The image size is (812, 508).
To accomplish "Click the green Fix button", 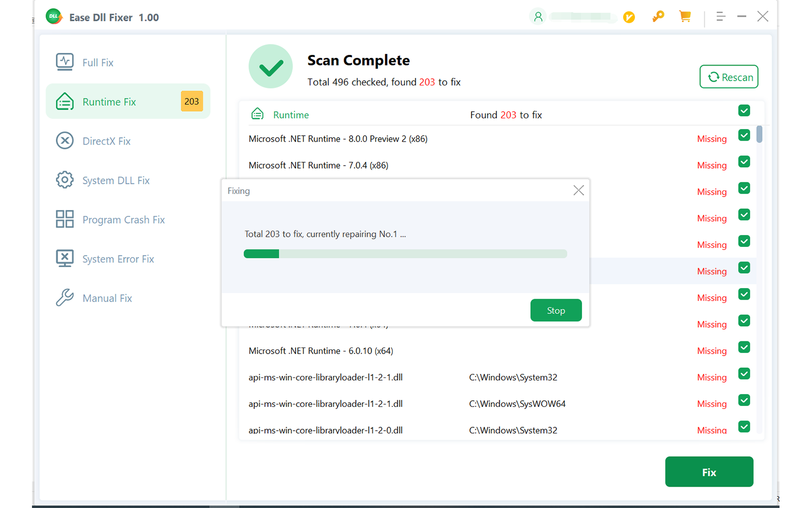I will pos(709,472).
